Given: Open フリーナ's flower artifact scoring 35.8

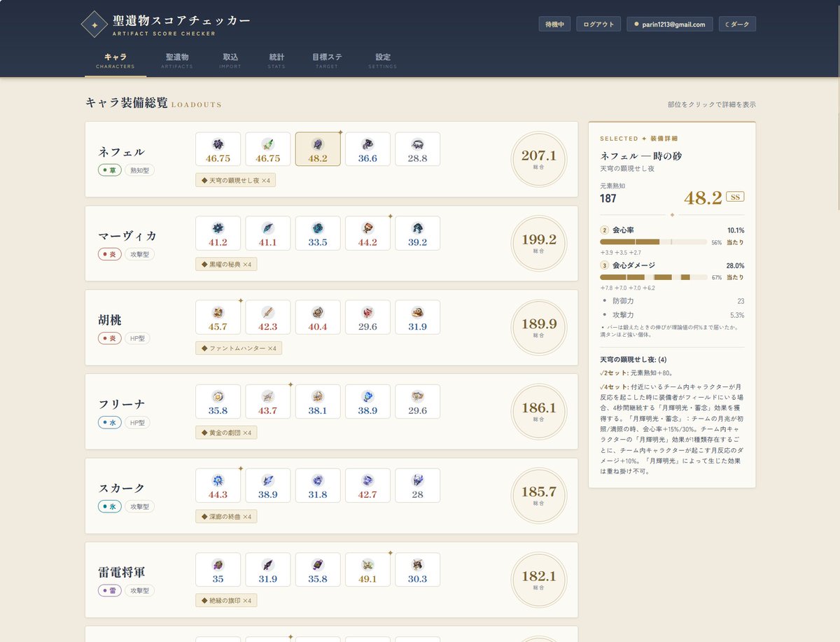Looking at the screenshot, I should click(218, 401).
